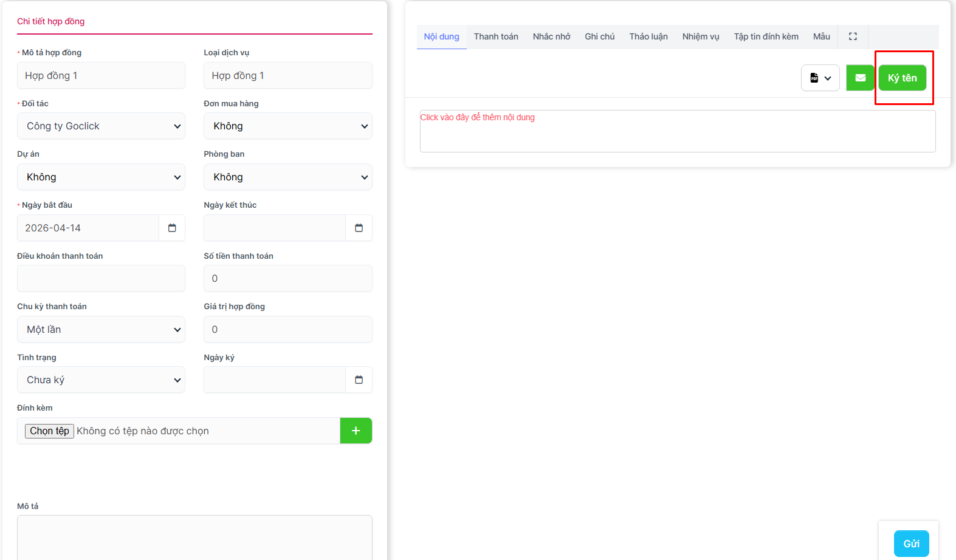Open calendar picker for Ngày kết thúc
The width and height of the screenshot is (956, 560).
pyautogui.click(x=359, y=228)
